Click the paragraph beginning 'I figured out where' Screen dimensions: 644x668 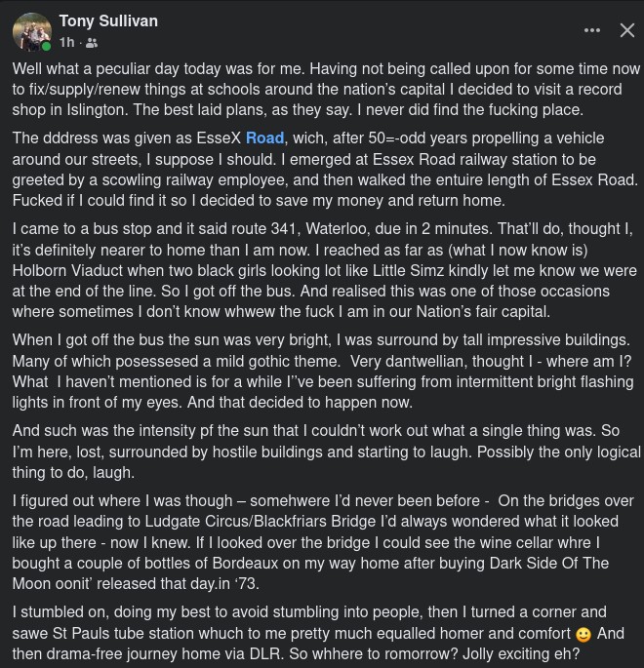coord(323,542)
